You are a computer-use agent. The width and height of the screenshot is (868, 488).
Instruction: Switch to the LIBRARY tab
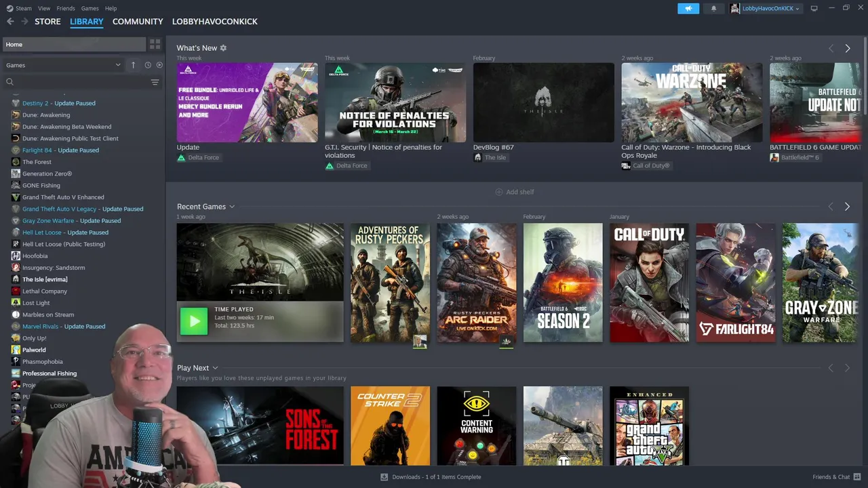(x=87, y=22)
